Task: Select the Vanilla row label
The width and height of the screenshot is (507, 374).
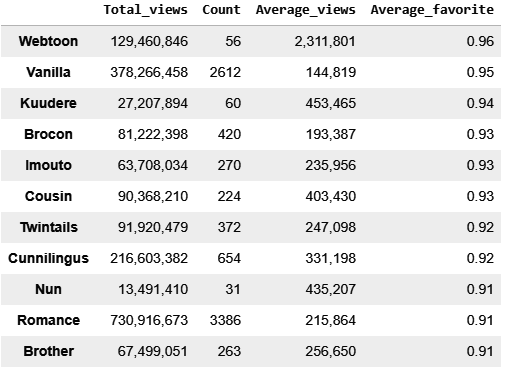Action: [48, 72]
